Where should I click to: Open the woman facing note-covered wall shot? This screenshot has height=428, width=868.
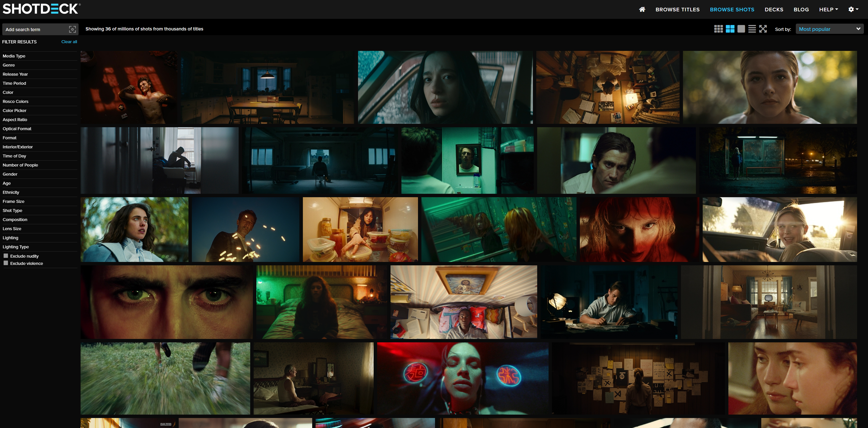(x=638, y=378)
